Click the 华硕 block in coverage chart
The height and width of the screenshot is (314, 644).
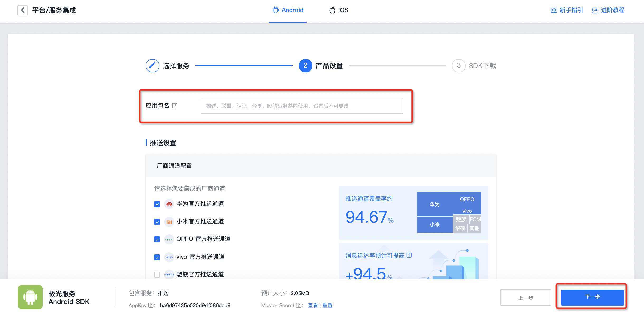click(x=460, y=228)
